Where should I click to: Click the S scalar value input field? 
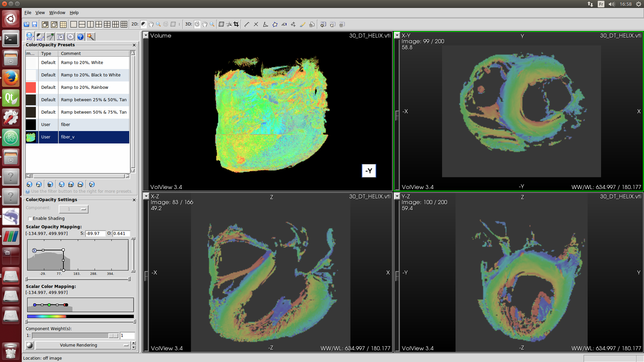[x=95, y=234]
